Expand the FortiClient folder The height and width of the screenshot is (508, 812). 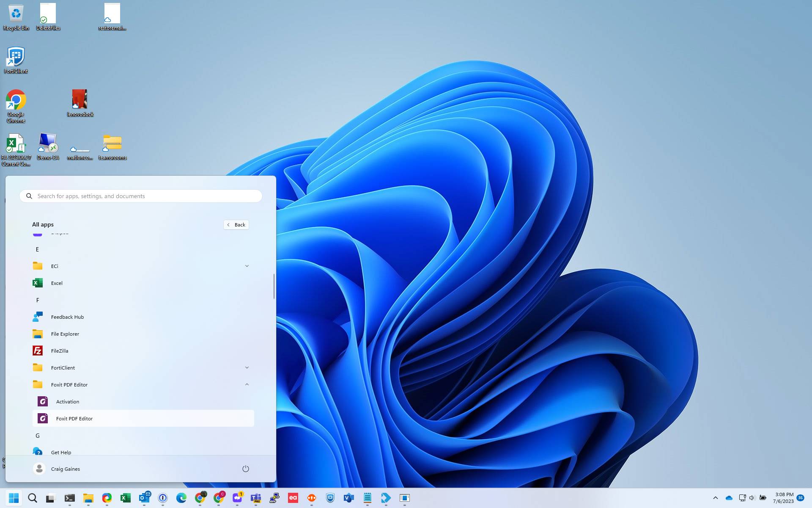pyautogui.click(x=247, y=367)
